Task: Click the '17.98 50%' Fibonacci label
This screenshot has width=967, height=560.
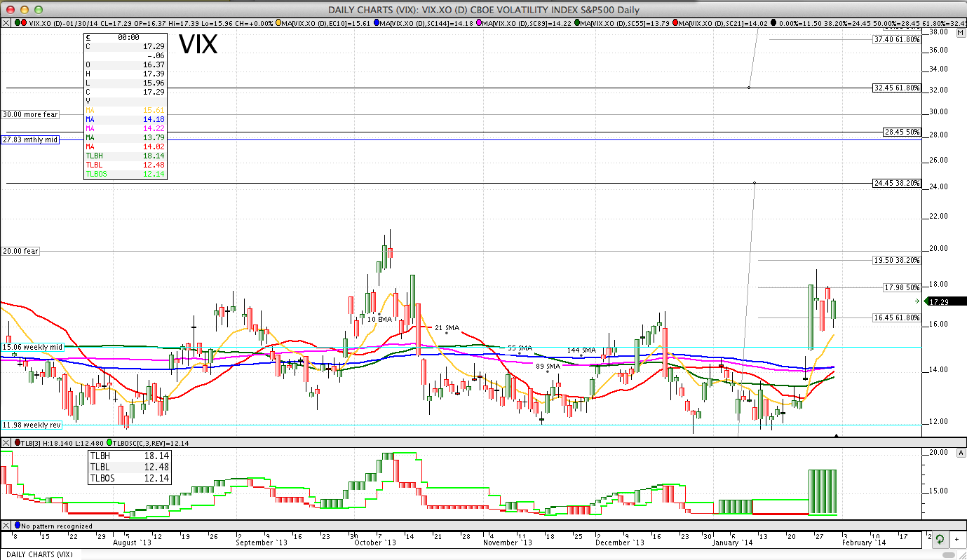Action: 902,287
